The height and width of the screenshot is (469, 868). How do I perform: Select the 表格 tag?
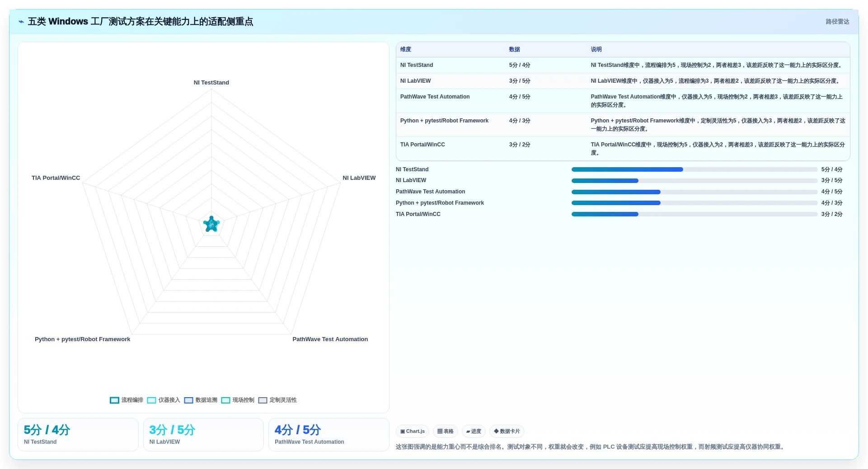(446, 431)
